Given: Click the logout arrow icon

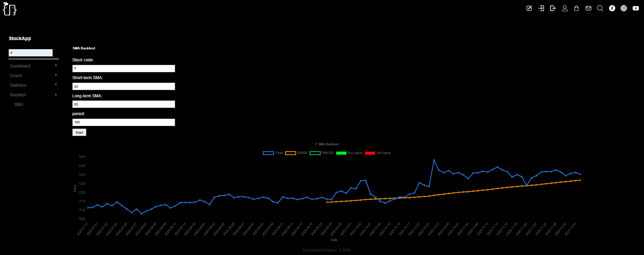Looking at the screenshot, I should coord(553,8).
